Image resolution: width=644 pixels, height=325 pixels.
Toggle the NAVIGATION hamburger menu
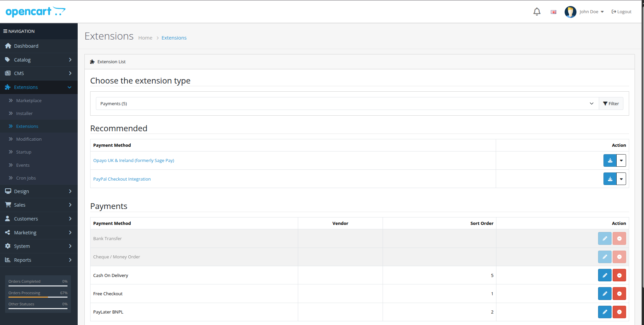click(x=5, y=31)
